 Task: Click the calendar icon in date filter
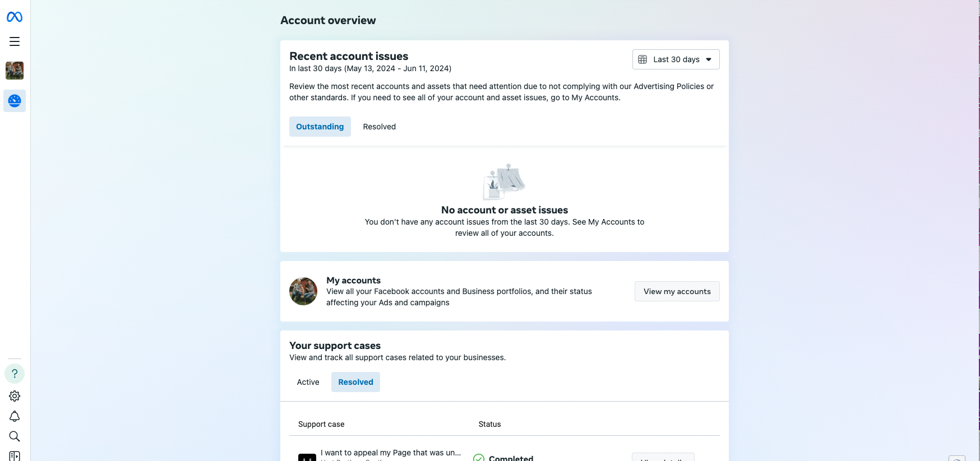click(x=642, y=59)
